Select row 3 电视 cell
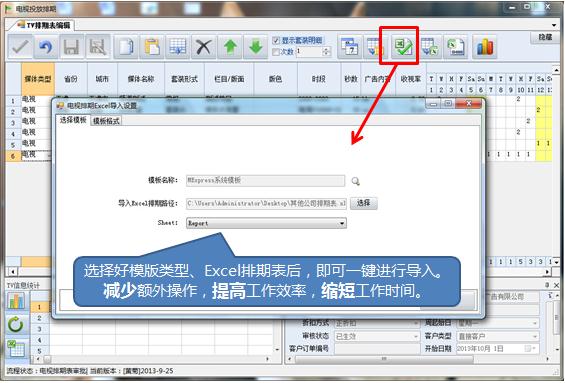 tap(36, 121)
